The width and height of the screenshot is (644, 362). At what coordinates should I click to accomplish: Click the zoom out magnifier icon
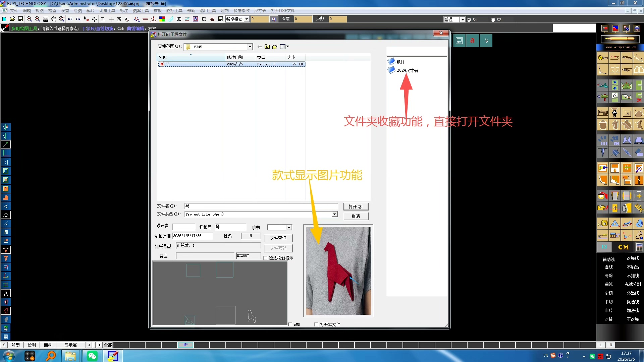(x=29, y=19)
